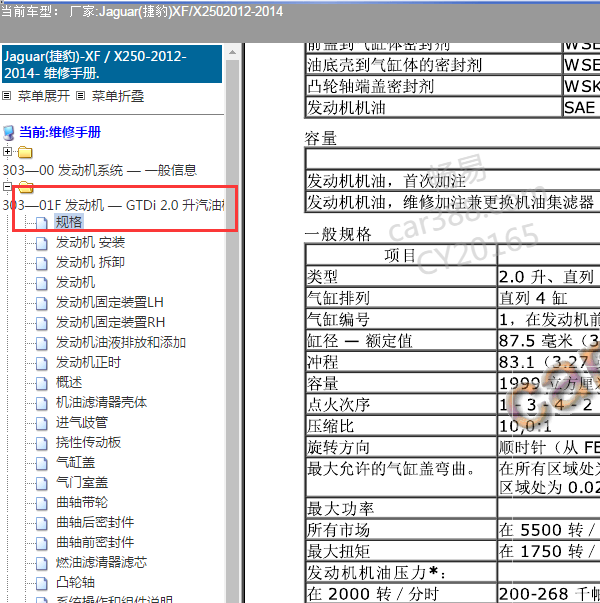Click page icon next to 发动机正时
Viewport: 600px width, 603px height.
click(42, 363)
